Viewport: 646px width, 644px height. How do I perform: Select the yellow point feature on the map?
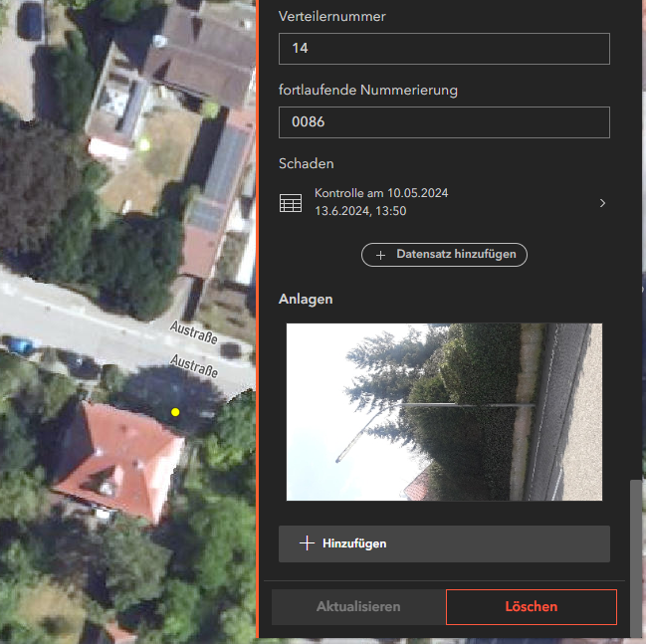(x=175, y=411)
